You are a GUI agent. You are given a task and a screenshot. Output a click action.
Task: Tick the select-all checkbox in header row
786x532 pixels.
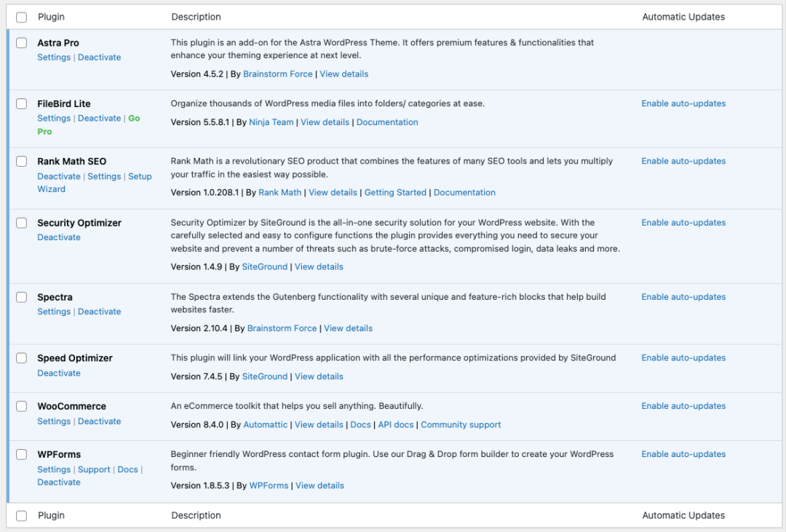pyautogui.click(x=22, y=17)
